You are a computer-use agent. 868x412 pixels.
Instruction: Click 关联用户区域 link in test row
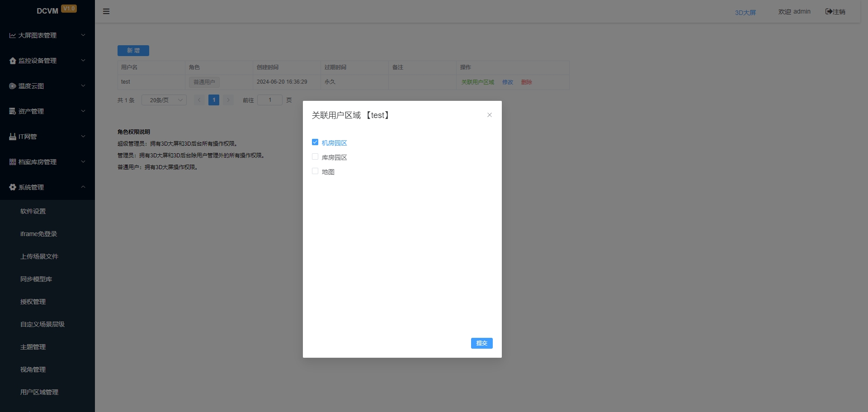[x=478, y=82]
